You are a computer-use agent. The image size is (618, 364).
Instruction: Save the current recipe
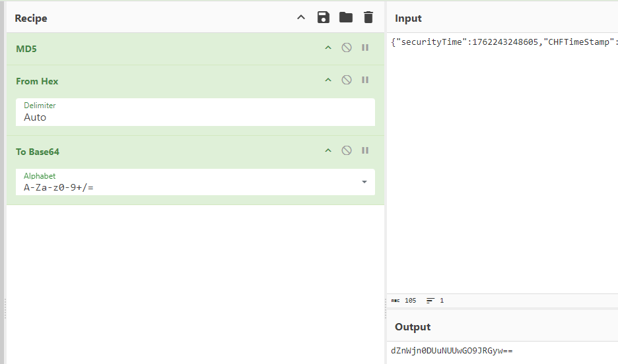tap(323, 17)
